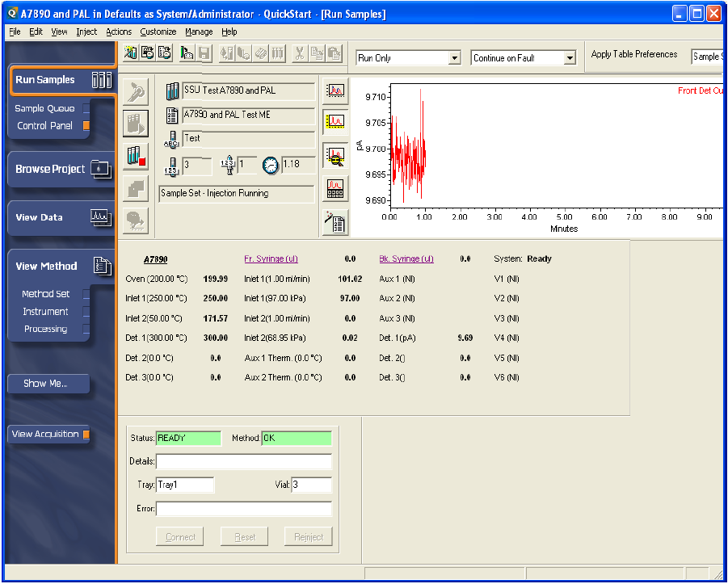Viewport: 728px width, 584px height.
Task: Click the Copy pages toolbar icon
Action: [317, 53]
